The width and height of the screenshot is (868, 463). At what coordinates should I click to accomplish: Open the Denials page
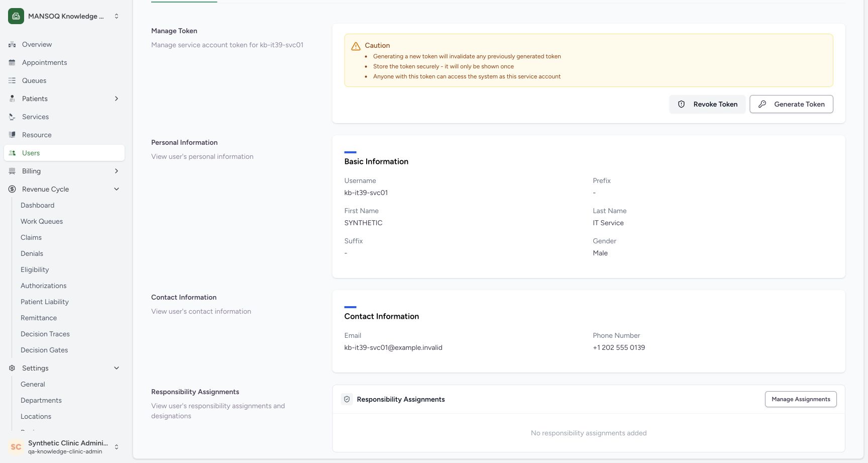32,253
